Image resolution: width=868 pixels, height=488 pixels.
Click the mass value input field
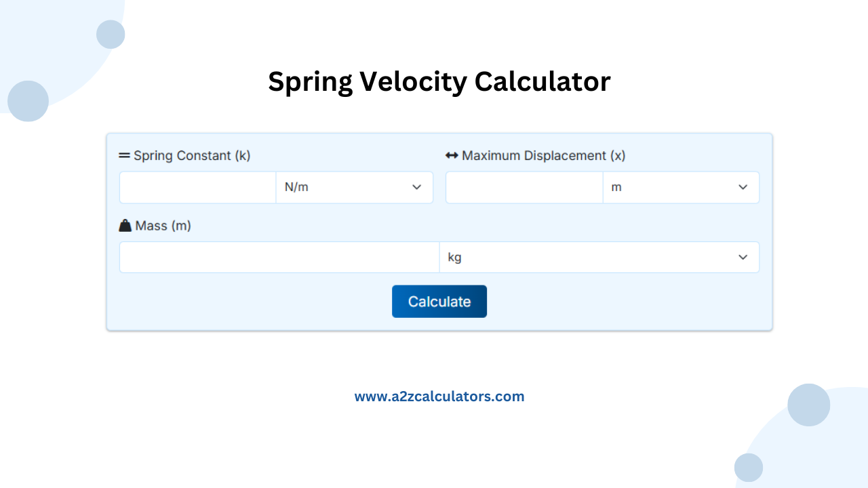click(279, 257)
